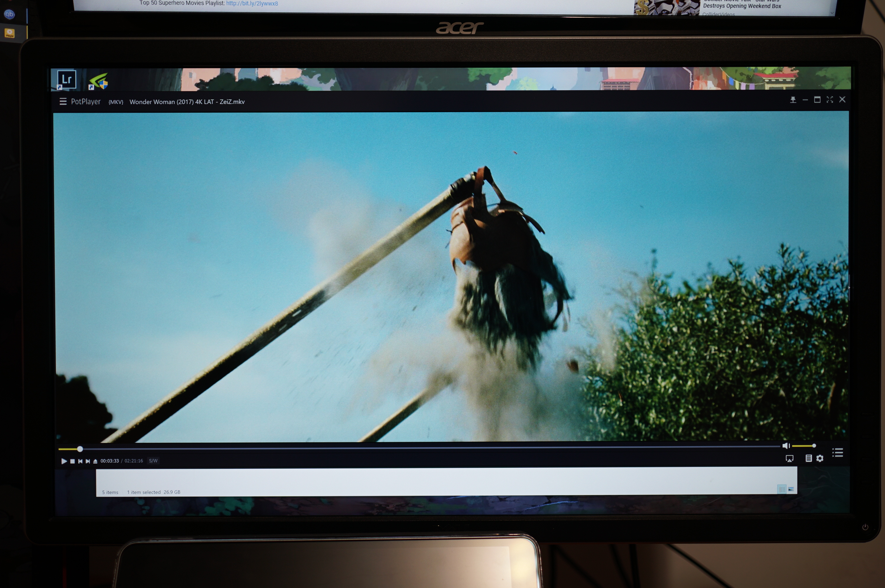The image size is (885, 588).
Task: Click the MKV format label in title bar
Action: [116, 102]
